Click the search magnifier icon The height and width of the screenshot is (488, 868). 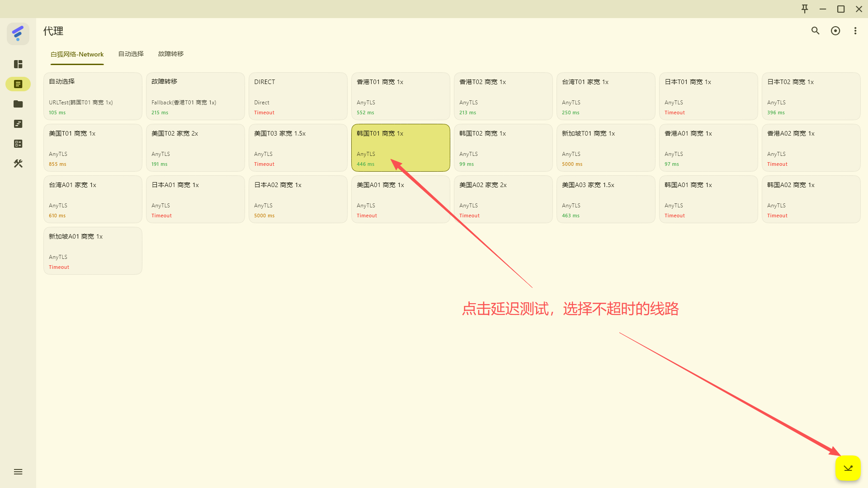coord(815,31)
